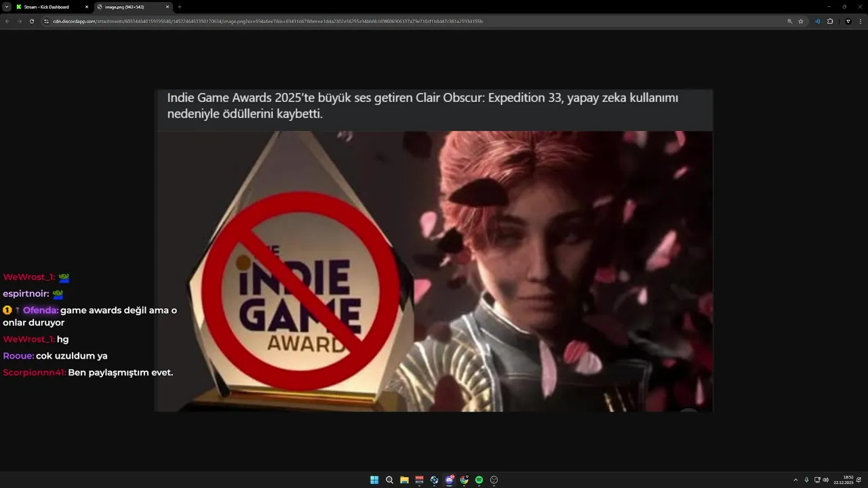This screenshot has height=488, width=868.
Task: Open Spotify from the taskbar
Action: click(479, 480)
